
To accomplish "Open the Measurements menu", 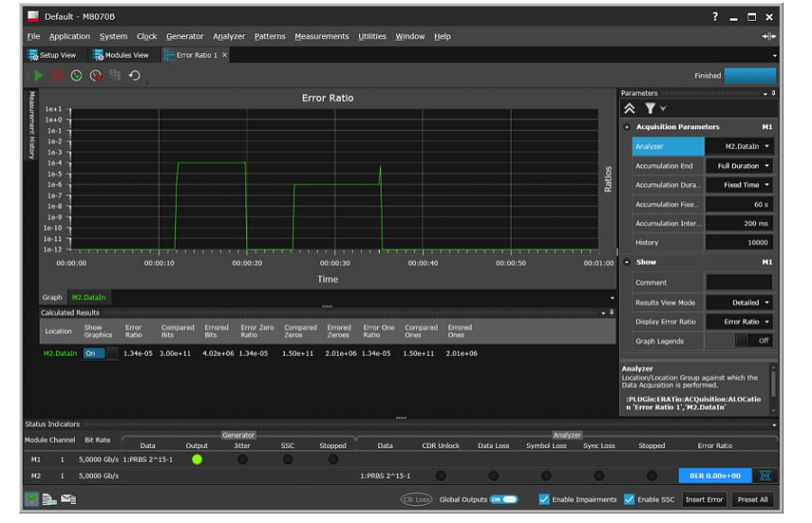I will pyautogui.click(x=321, y=36).
